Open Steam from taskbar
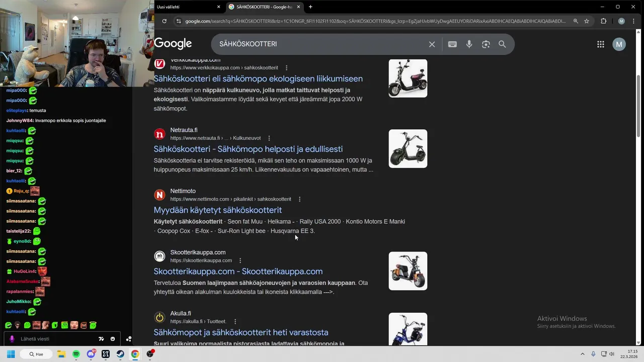 [120, 354]
